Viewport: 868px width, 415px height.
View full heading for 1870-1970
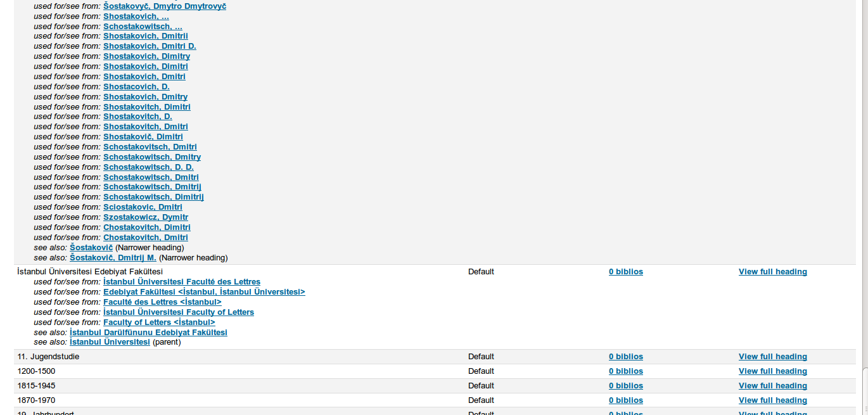(x=772, y=400)
